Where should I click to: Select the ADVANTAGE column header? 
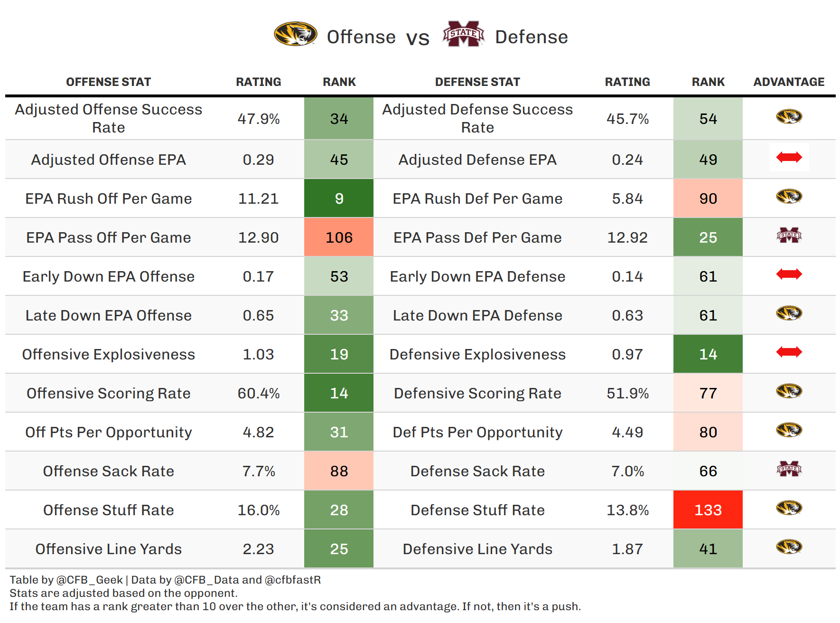[x=789, y=82]
